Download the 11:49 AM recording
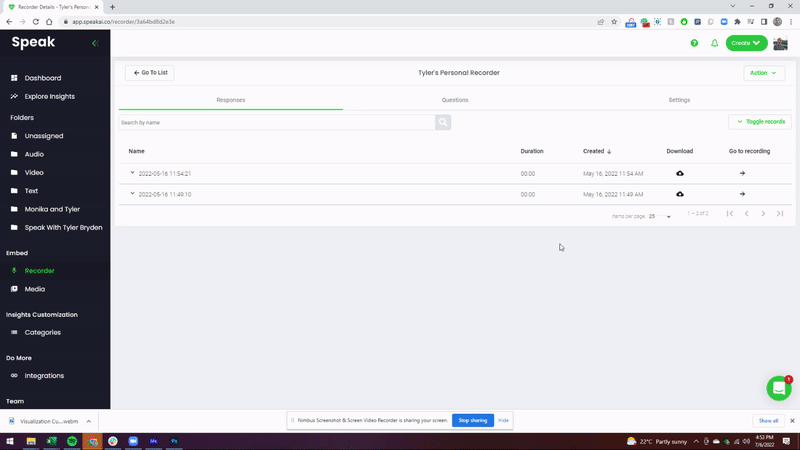This screenshot has width=800, height=450. coord(680,194)
